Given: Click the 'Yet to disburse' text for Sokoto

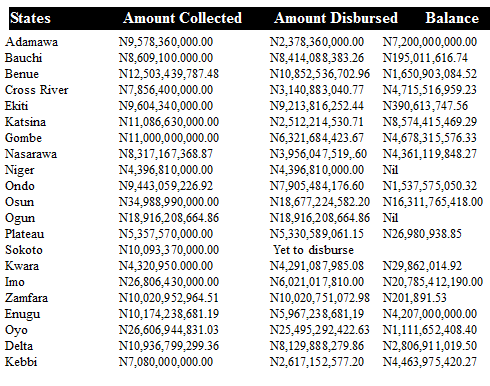Looking at the screenshot, I should coord(313,250).
